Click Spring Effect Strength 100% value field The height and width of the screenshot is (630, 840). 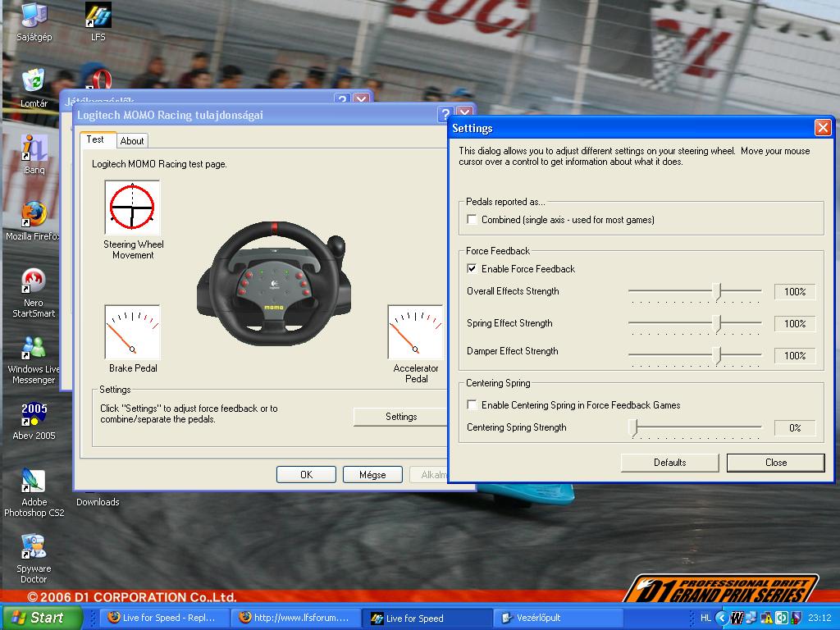tap(795, 324)
